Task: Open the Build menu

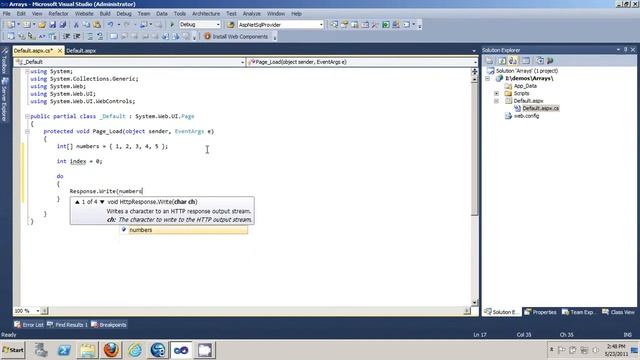Action: pos(105,13)
